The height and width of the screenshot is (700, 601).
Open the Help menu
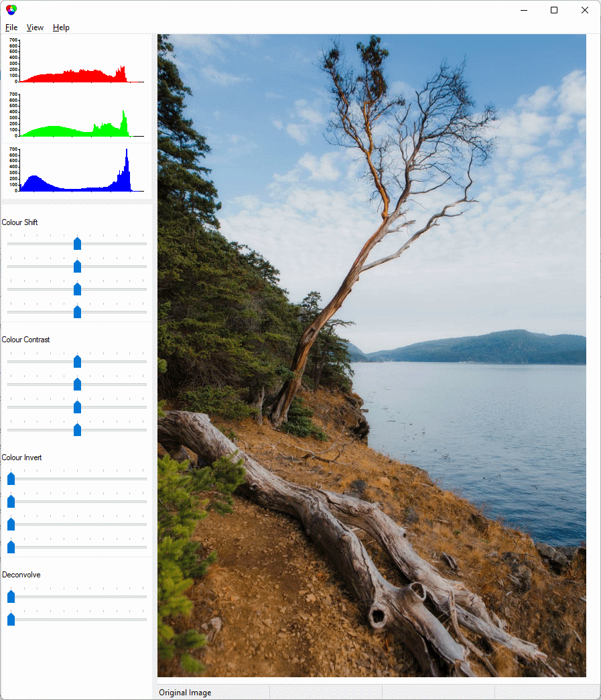[x=61, y=27]
